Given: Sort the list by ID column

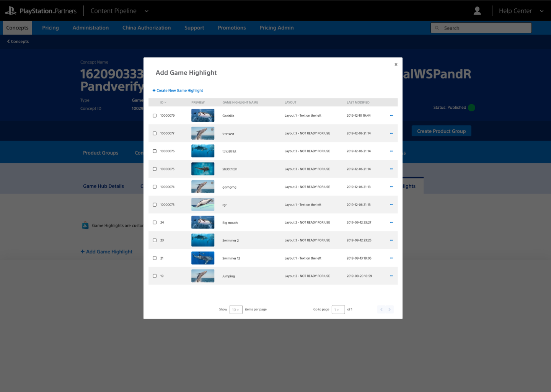Looking at the screenshot, I should [163, 103].
